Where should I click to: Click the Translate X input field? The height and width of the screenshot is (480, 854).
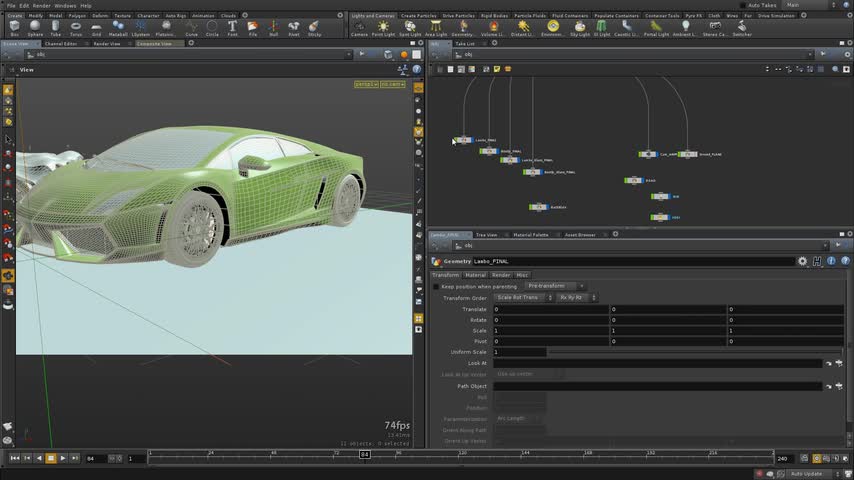[550, 309]
